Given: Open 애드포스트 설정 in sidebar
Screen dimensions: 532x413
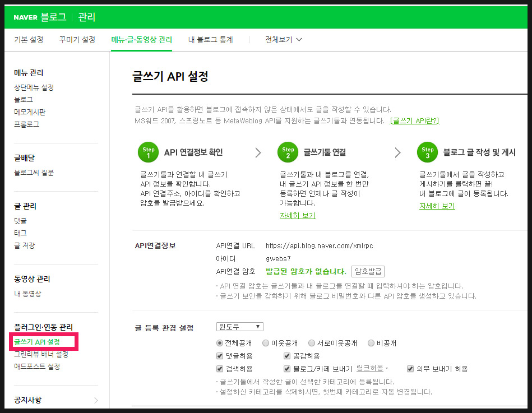Looking at the screenshot, I should point(37,366).
